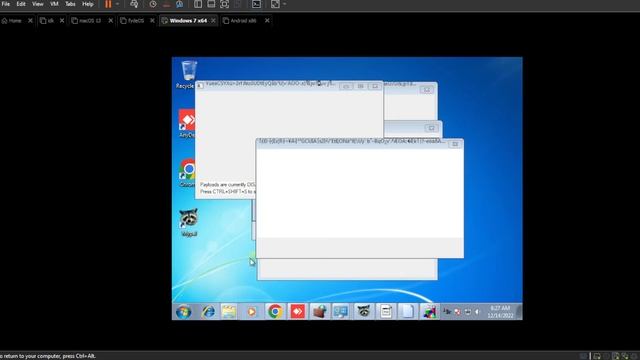Click the blank page taskbar icon

(x=407, y=312)
